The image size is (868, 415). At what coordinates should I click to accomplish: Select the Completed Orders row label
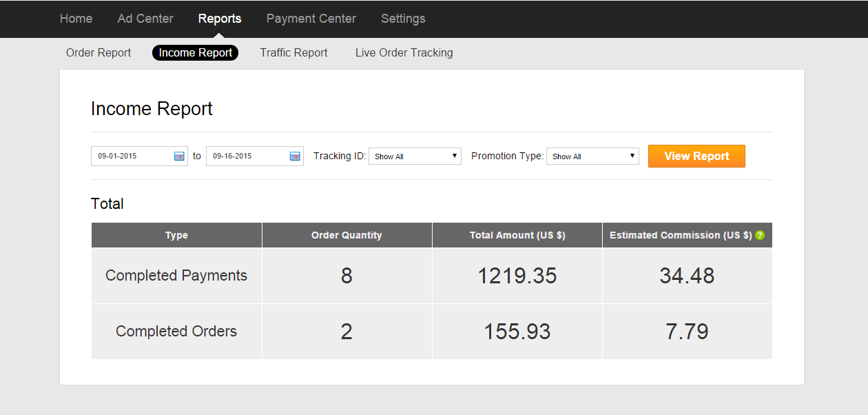coord(176,332)
